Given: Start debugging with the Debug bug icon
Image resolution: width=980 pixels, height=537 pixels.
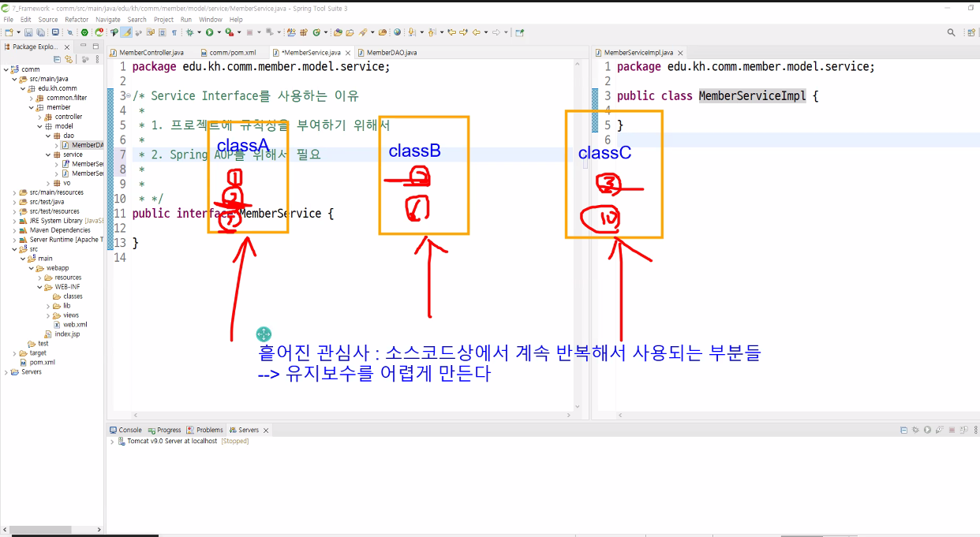Looking at the screenshot, I should (189, 32).
